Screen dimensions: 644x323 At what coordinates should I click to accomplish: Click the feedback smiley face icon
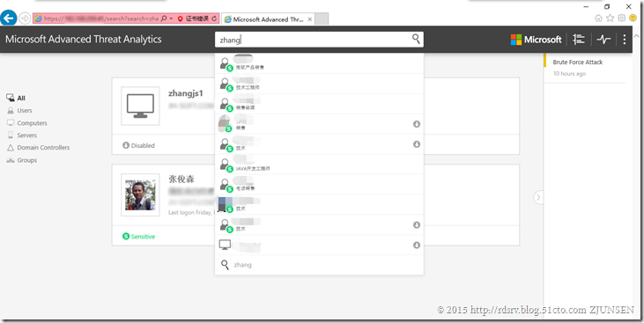tap(633, 18)
